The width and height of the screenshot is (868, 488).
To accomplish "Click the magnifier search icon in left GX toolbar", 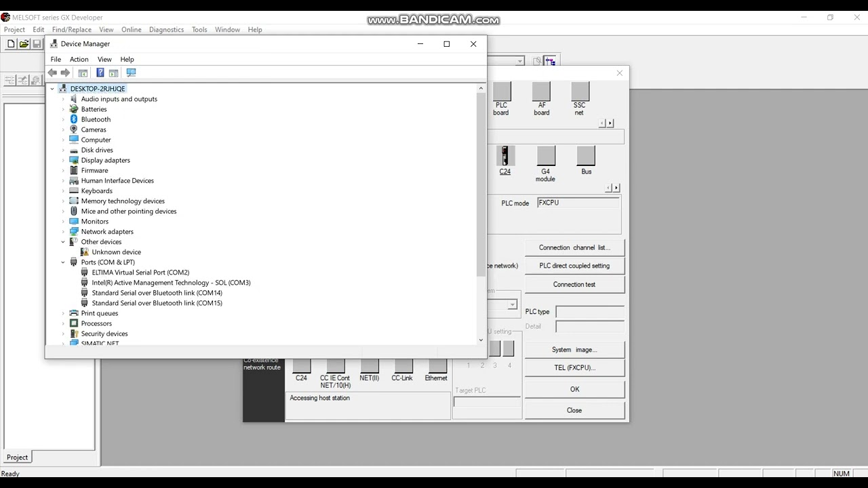I will pyautogui.click(x=36, y=80).
